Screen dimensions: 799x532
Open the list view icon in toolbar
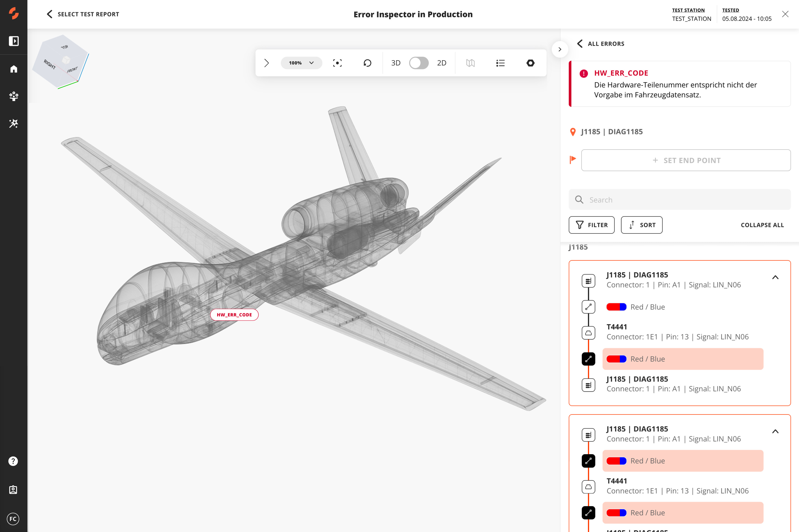(x=500, y=63)
